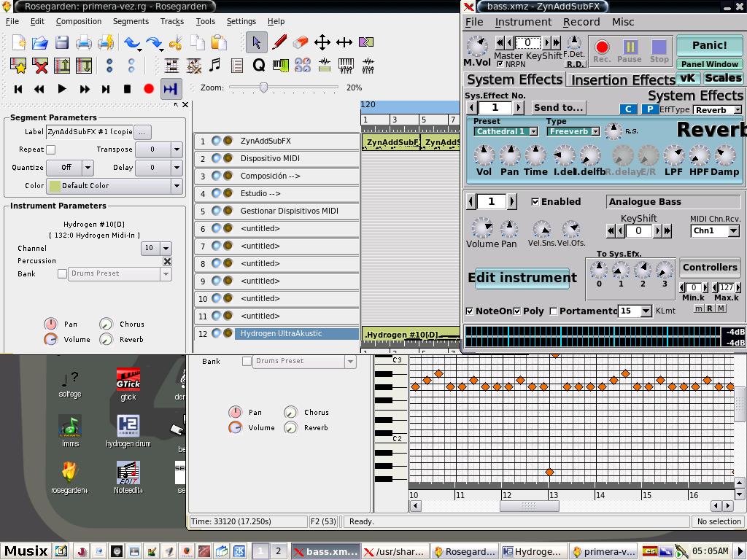Select the eraser tool in Rosegarden

(301, 42)
